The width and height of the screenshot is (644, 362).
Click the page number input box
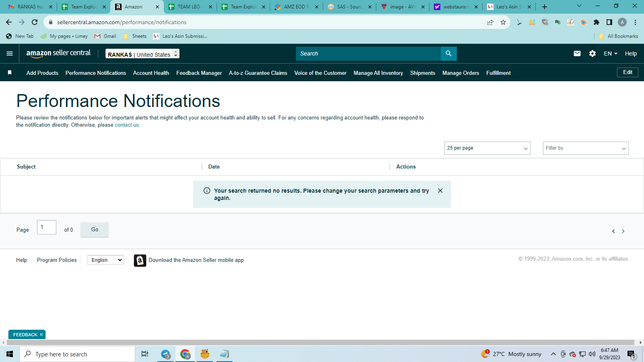(x=47, y=227)
